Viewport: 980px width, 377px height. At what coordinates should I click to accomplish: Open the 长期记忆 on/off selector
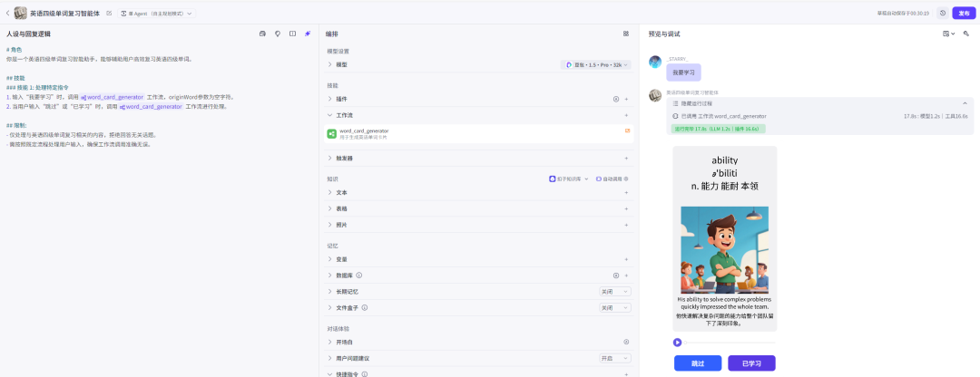[x=614, y=292]
